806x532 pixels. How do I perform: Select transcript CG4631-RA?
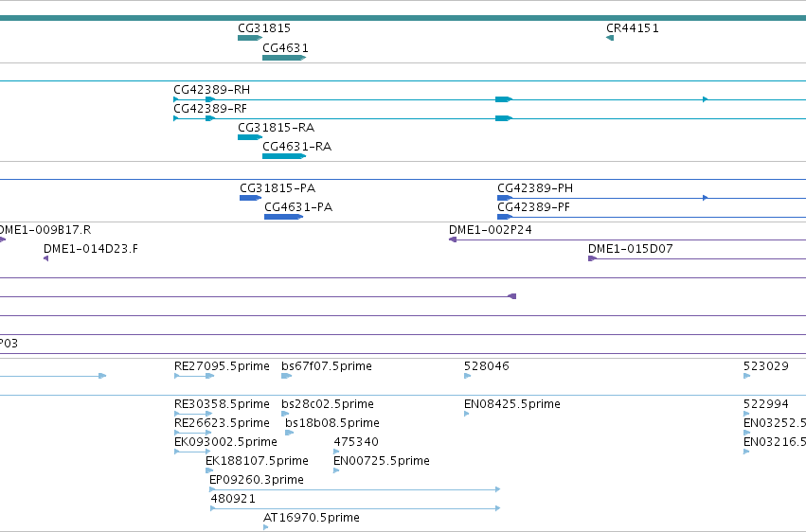297,147
